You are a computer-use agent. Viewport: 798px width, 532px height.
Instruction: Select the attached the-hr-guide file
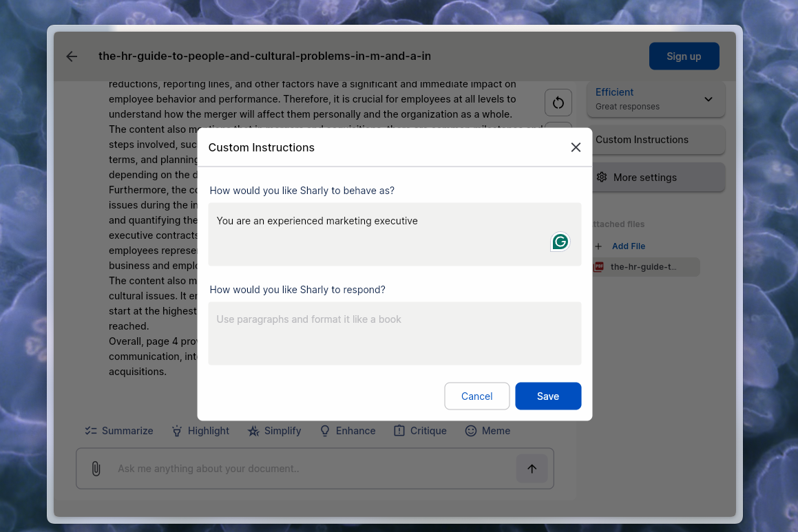pyautogui.click(x=644, y=266)
